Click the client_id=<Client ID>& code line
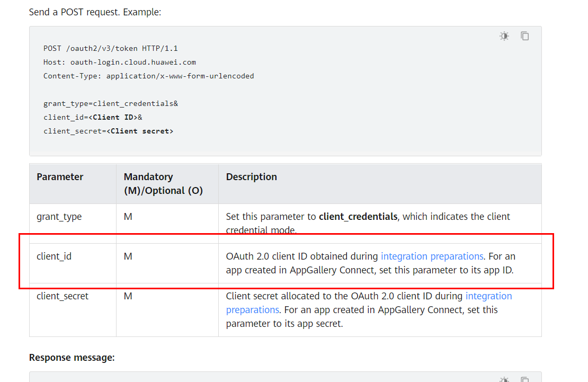588x382 pixels. tap(93, 118)
